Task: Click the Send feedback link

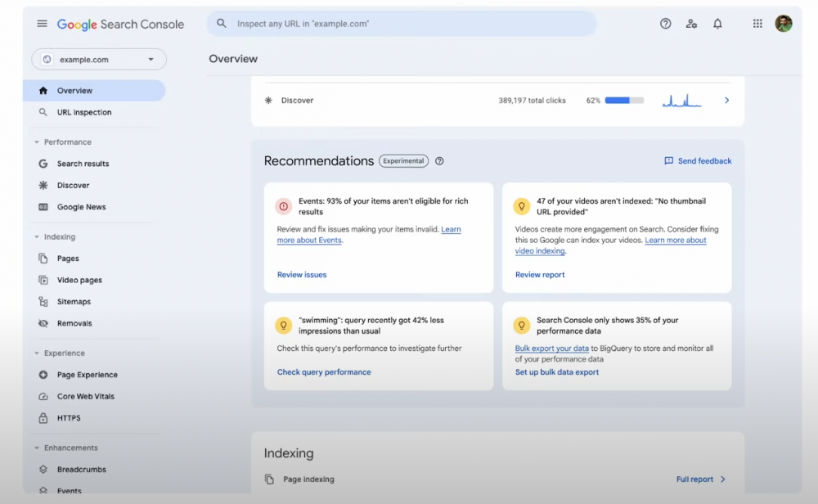Action: (x=704, y=161)
